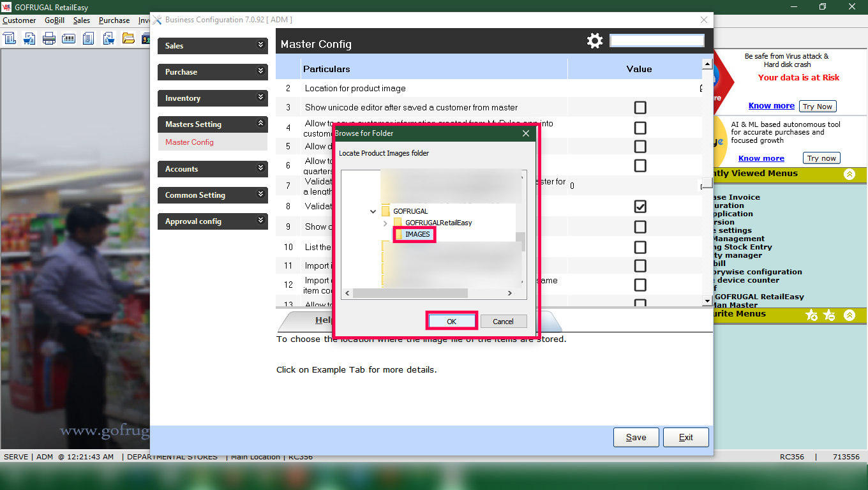Collapse the GOFRUGAL folder tree node

[373, 211]
